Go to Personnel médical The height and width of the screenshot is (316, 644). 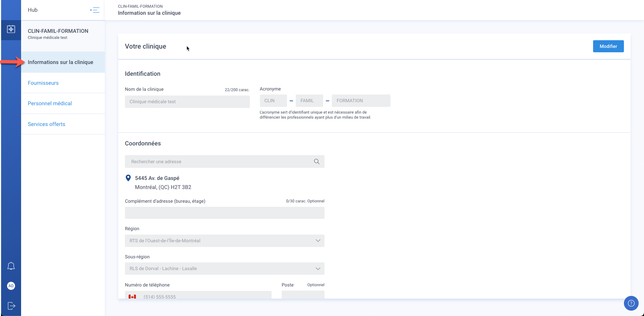(x=63, y=104)
